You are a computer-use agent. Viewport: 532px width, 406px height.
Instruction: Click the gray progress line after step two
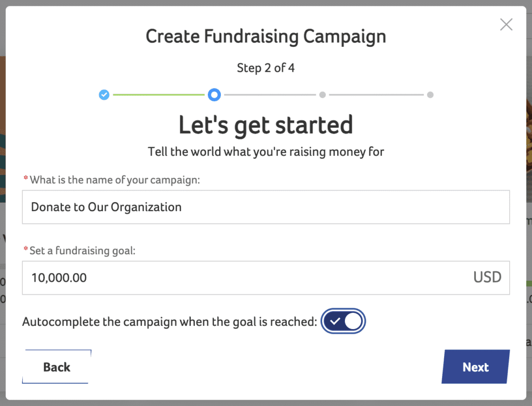click(x=270, y=95)
